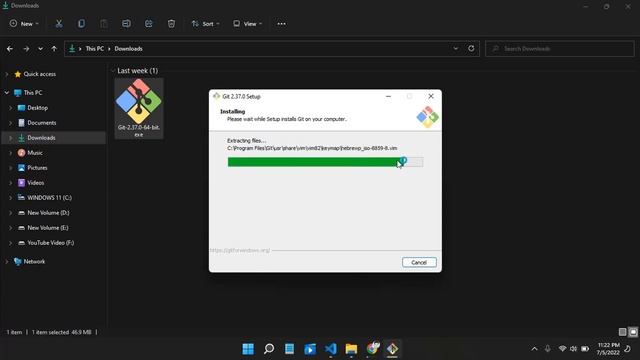
Task: Switch to details view layout
Action: coord(622,332)
